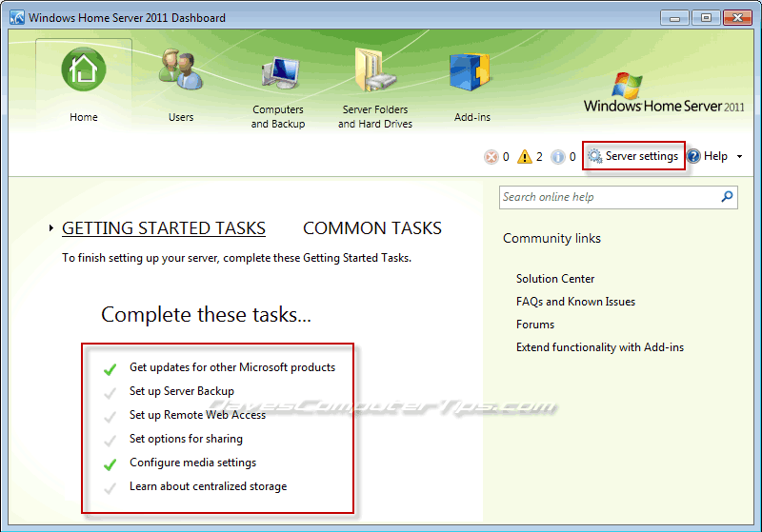Click the search magnifier icon

tap(727, 197)
